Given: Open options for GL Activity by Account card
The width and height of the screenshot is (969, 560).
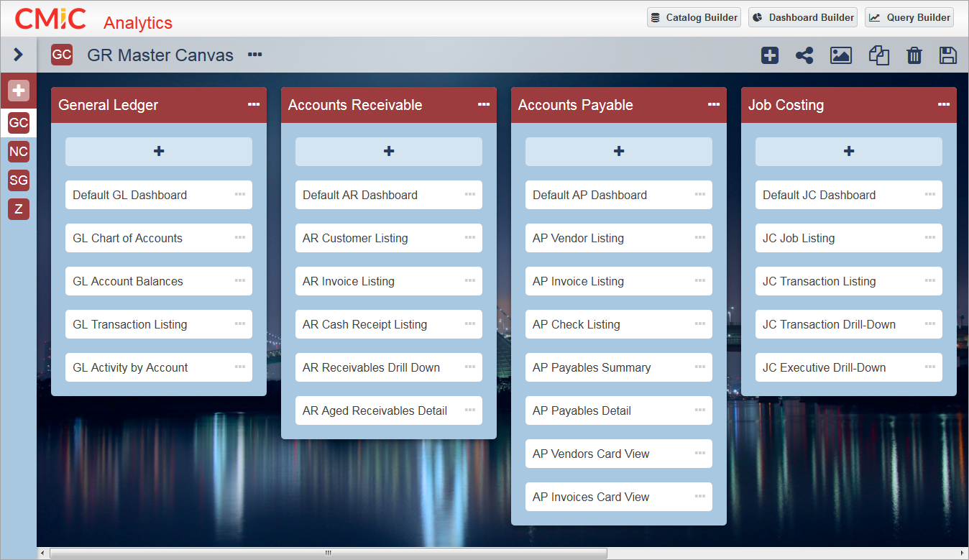Looking at the screenshot, I should pos(240,367).
